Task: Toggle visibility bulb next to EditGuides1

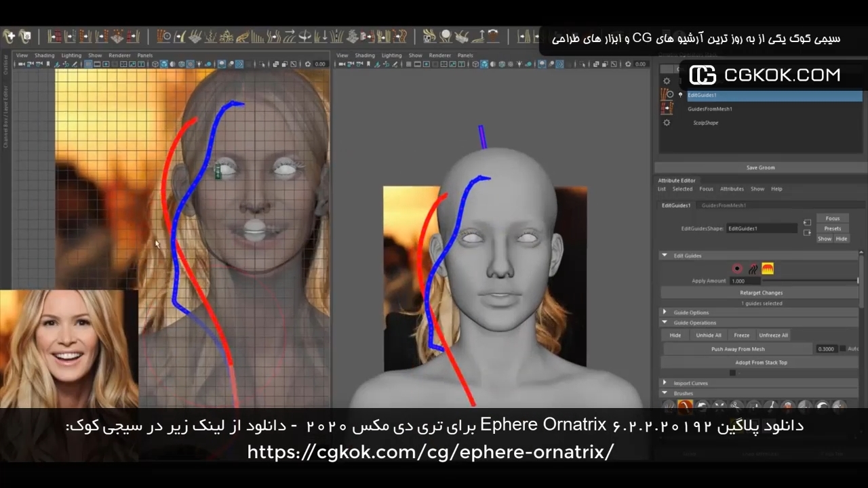Action: [680, 95]
